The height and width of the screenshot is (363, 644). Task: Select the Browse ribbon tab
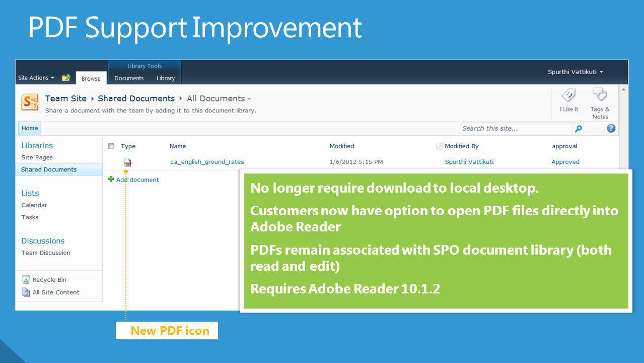click(91, 78)
